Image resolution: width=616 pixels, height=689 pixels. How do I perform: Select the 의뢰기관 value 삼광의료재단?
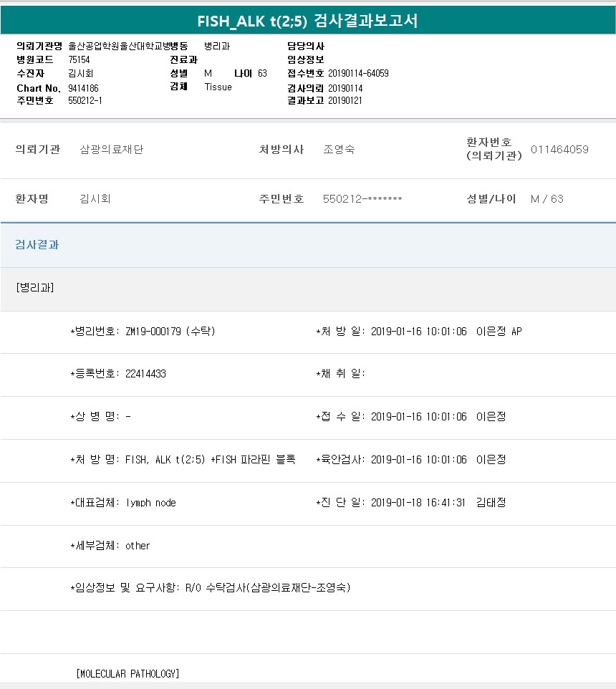[x=112, y=149]
